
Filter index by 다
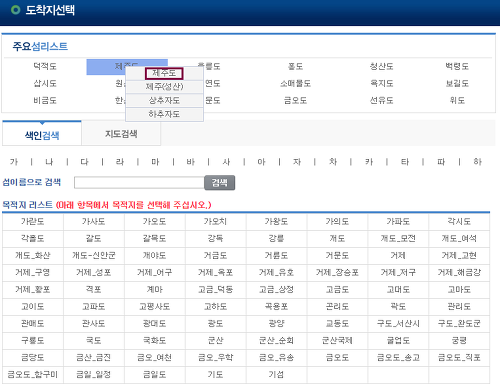coord(84,162)
